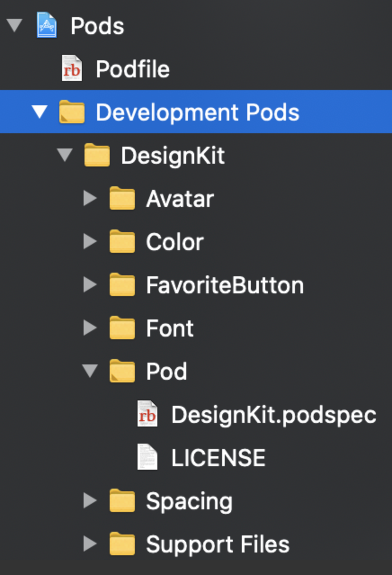Open DesignKit.podspec file
Screen dimensions: 392x575
click(273, 415)
